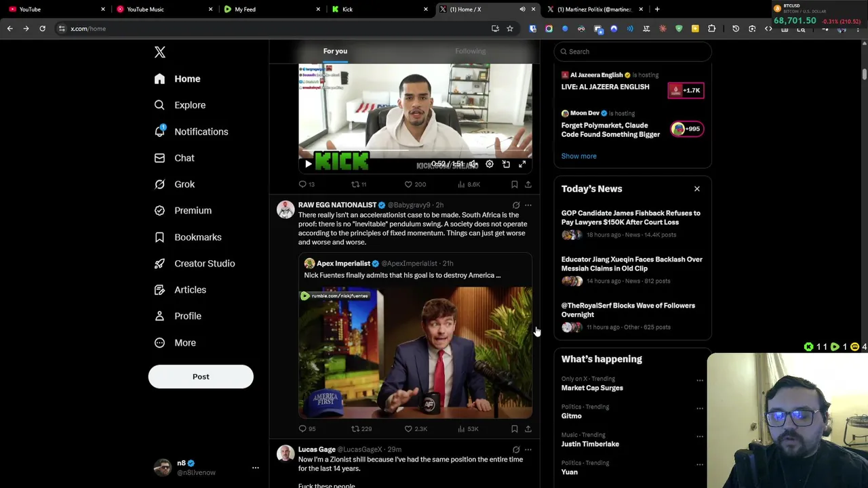Image resolution: width=868 pixels, height=488 pixels.
Task: Bookmark the Kick video post
Action: [515, 184]
